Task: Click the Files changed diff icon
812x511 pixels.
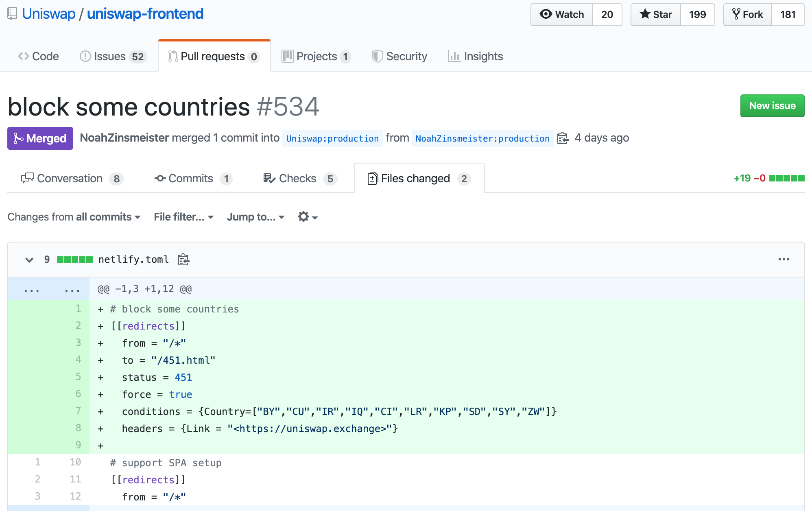Action: (x=372, y=178)
